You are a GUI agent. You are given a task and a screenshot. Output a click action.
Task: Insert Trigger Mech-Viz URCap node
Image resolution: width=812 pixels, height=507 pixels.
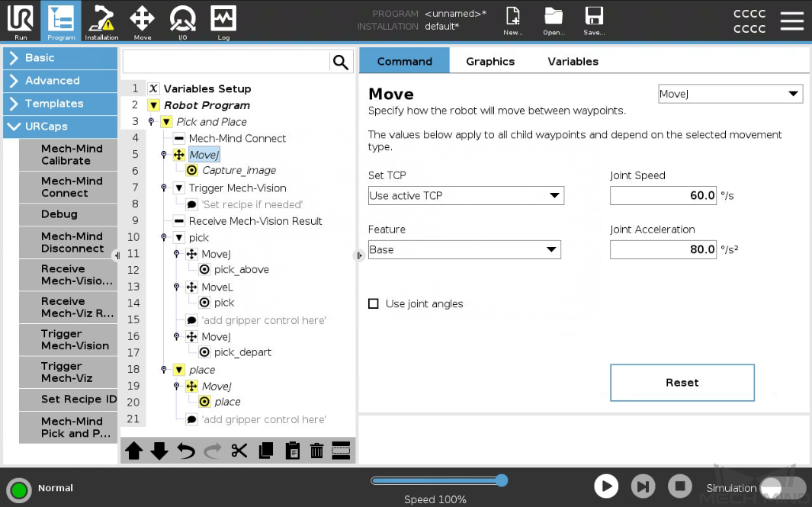(69, 372)
